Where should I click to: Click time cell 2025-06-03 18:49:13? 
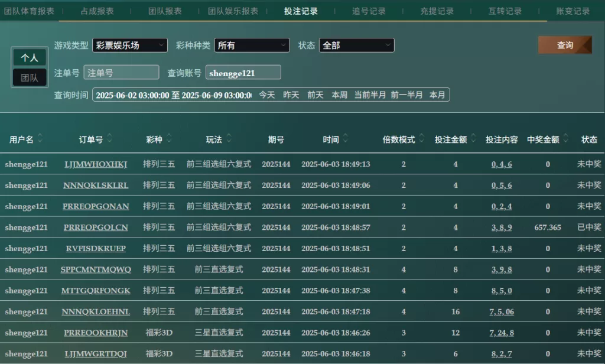coord(336,164)
